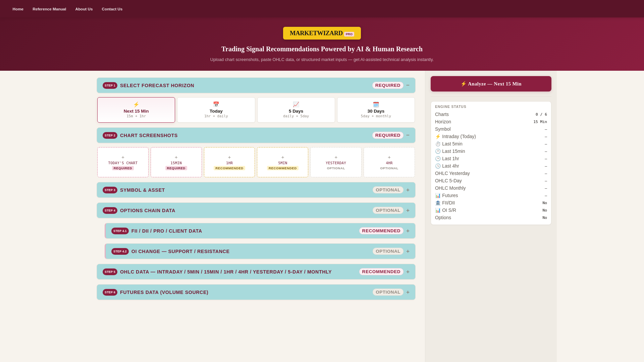Pick the 5 Days forecast horizon

pyautogui.click(x=296, y=110)
